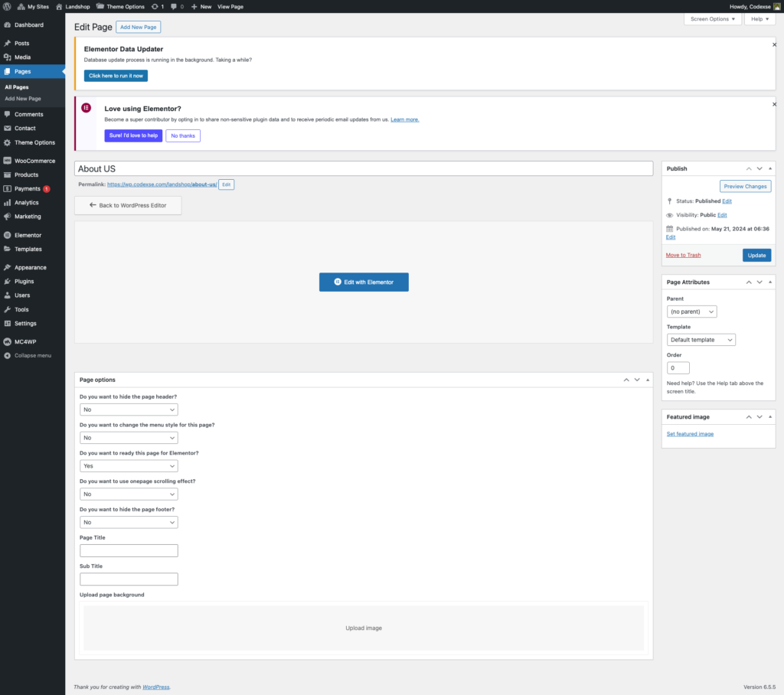This screenshot has width=784, height=695.
Task: Open the Parent page dropdown
Action: (x=691, y=312)
